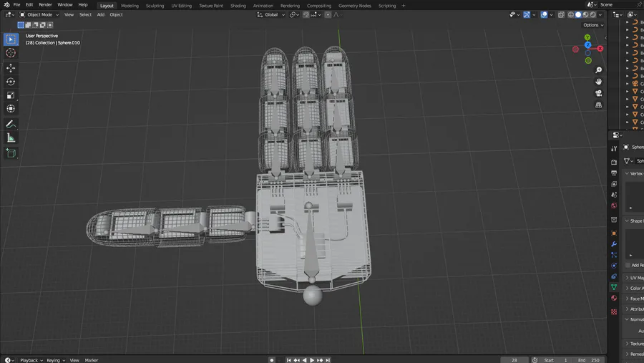Open the Material properties tab
Viewport: 644px width, 363px height.
click(x=614, y=298)
